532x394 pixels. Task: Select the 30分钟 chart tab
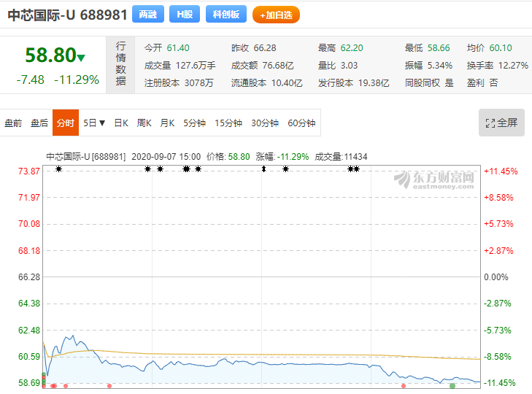265,123
